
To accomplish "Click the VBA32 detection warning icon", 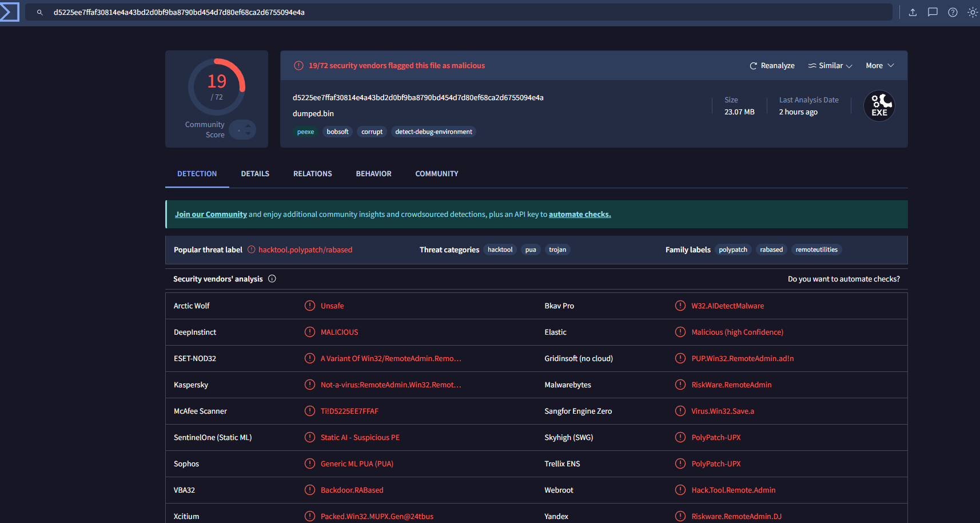I will coord(310,490).
